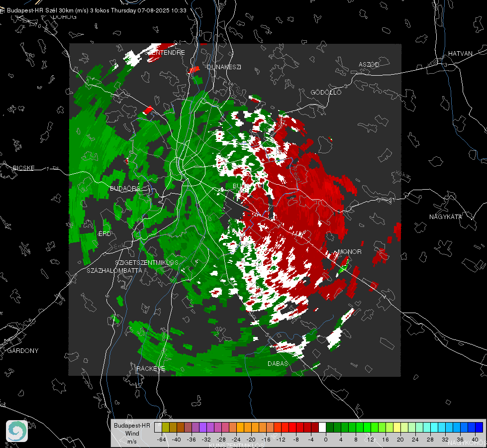Image resolution: width=487 pixels, height=448 pixels.
Task: Click the radar title text Budapest-HR Szél 30km
Action: [x=39, y=10]
